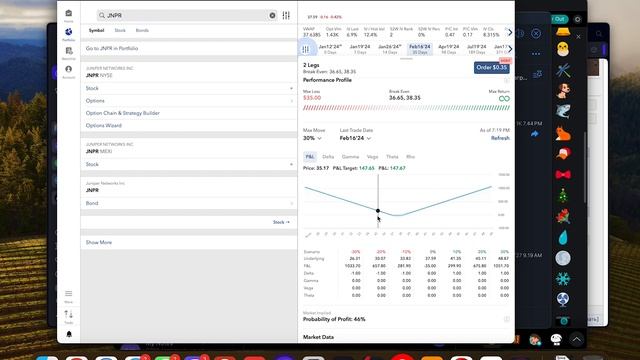640x360 pixels.
Task: Clear the JNPR search text
Action: click(x=272, y=16)
